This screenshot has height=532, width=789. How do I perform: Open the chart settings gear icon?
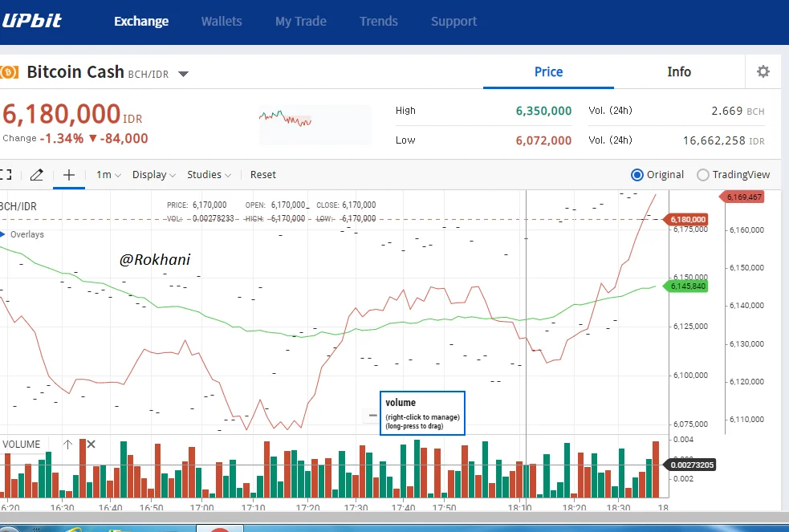pyautogui.click(x=763, y=71)
